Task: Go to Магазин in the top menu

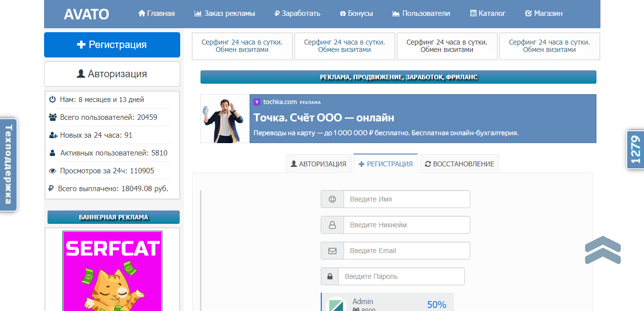Action: click(544, 13)
